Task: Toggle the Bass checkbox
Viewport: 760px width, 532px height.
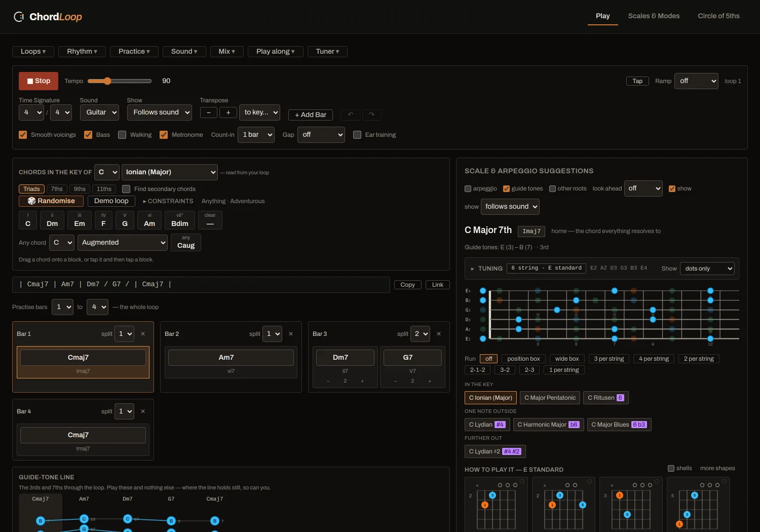Action: 88,135
